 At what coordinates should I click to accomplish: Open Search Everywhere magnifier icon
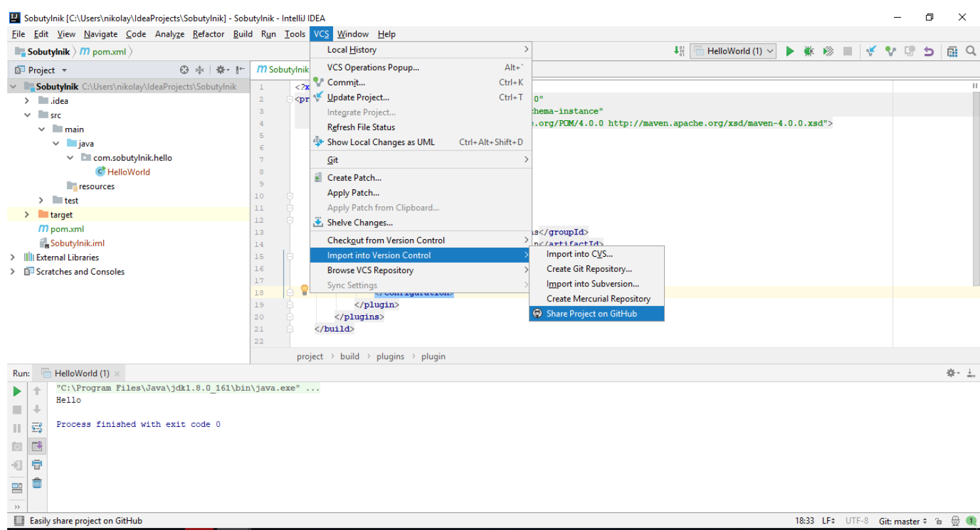[971, 51]
